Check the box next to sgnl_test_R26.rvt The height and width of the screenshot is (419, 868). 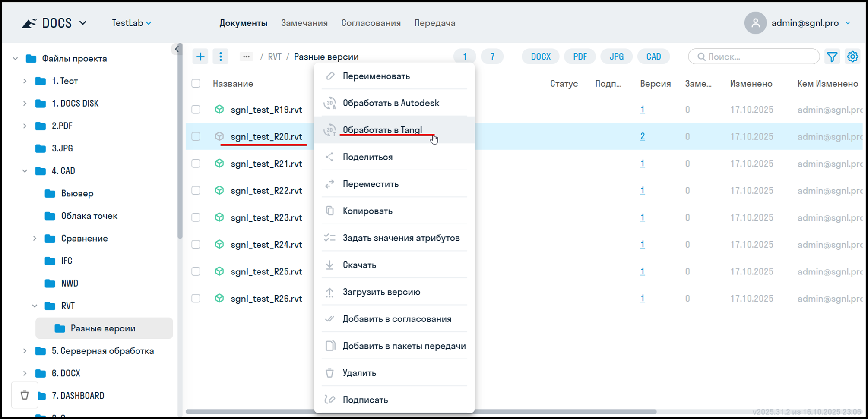pyautogui.click(x=196, y=298)
